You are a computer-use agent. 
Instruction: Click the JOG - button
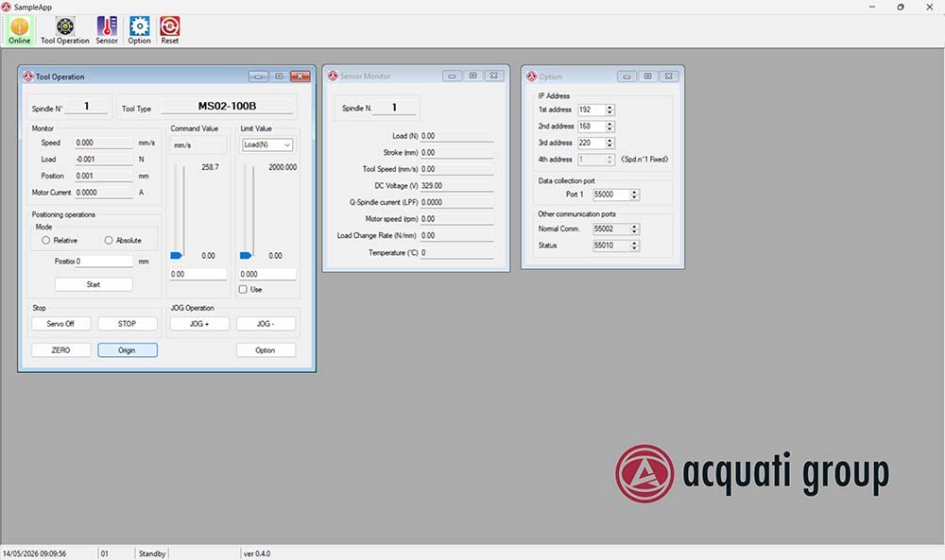click(266, 324)
